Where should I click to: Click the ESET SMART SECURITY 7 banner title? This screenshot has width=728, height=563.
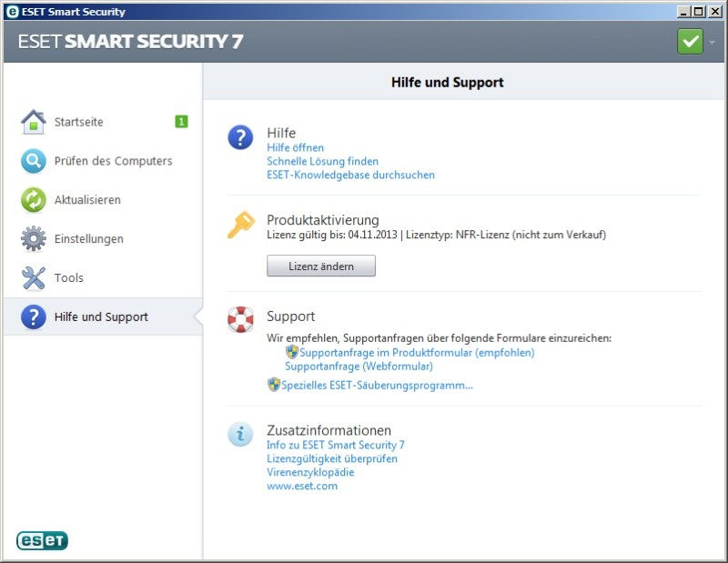tap(130, 41)
